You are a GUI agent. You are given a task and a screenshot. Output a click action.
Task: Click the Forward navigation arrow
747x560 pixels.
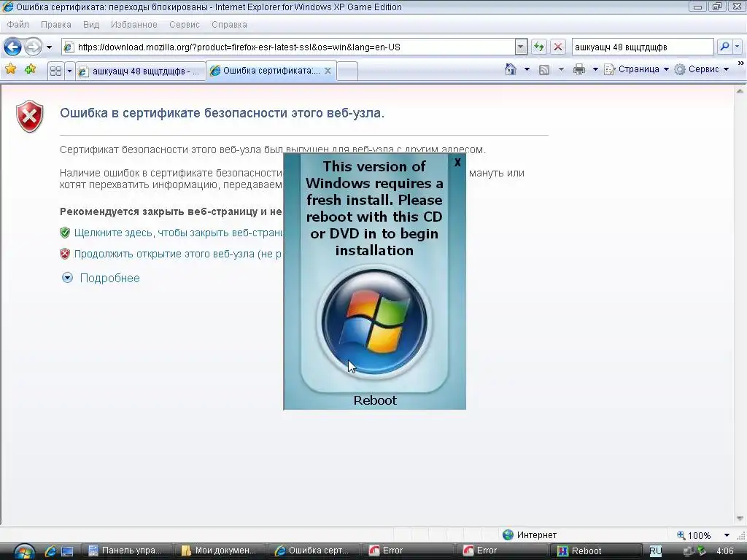(33, 47)
